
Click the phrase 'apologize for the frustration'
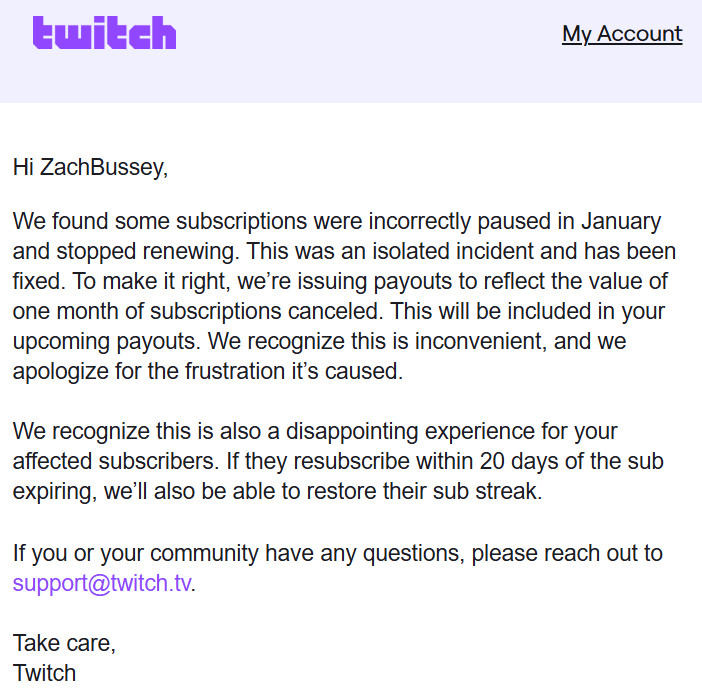pyautogui.click(x=149, y=371)
